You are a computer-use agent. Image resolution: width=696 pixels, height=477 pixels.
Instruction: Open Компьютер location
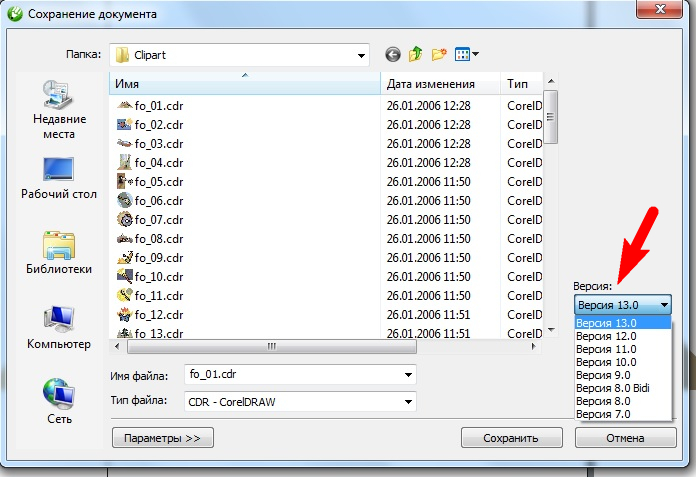(x=59, y=327)
